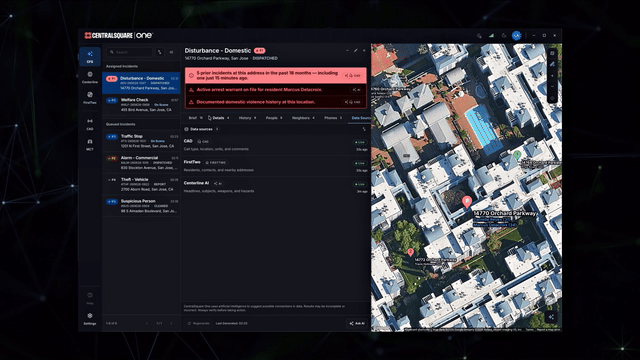Zoom in on the map
This screenshot has width=640, height=360.
[552, 76]
